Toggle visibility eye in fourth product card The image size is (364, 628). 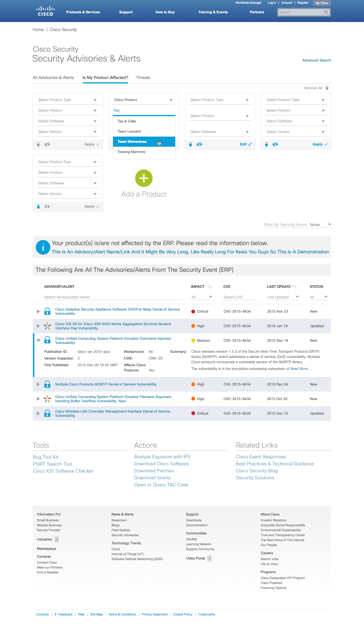275,144
